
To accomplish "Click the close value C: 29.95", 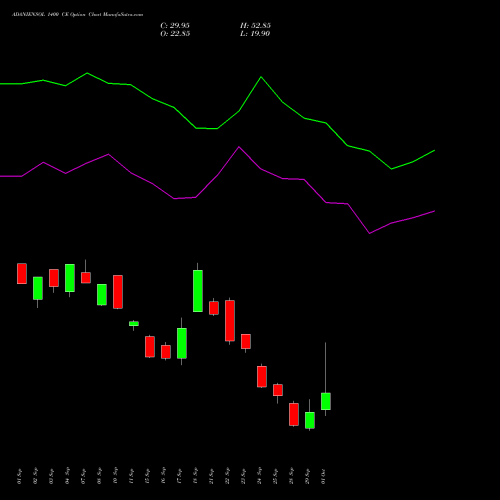I will point(175,26).
